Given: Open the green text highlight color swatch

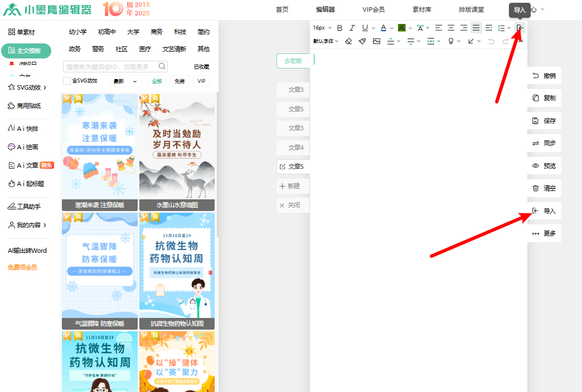Looking at the screenshot, I should point(401,28).
